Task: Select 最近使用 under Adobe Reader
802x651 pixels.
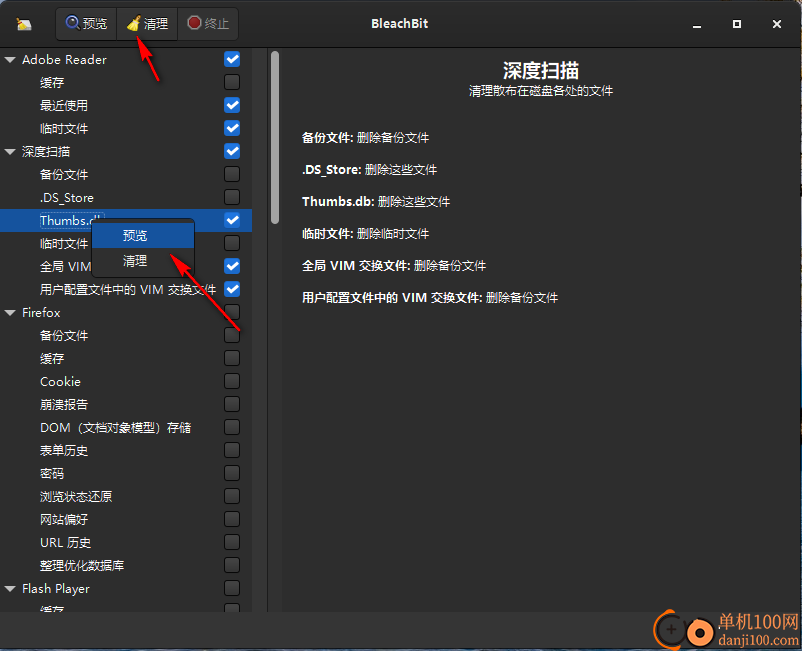Action: [64, 106]
